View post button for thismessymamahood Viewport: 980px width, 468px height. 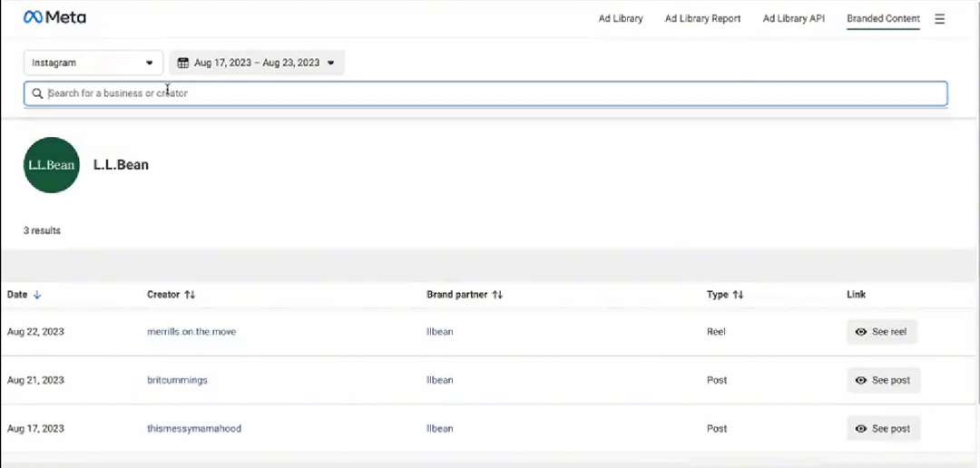[883, 428]
